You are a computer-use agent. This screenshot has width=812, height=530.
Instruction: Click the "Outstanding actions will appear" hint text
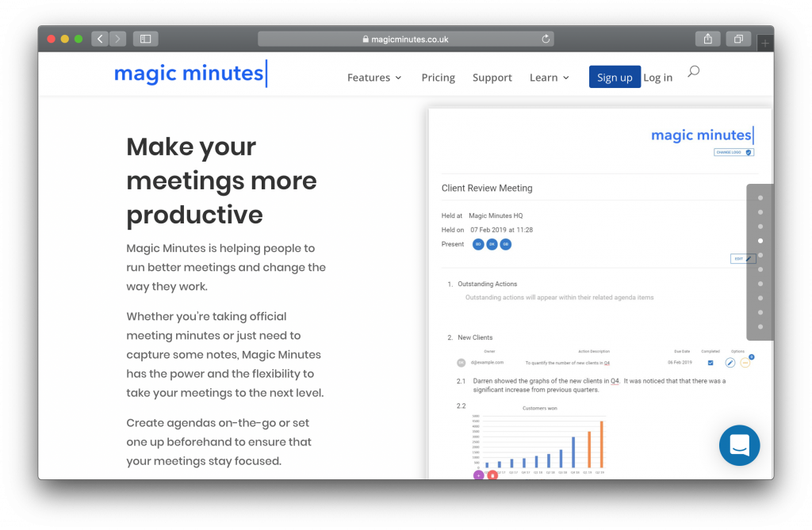[x=559, y=298]
